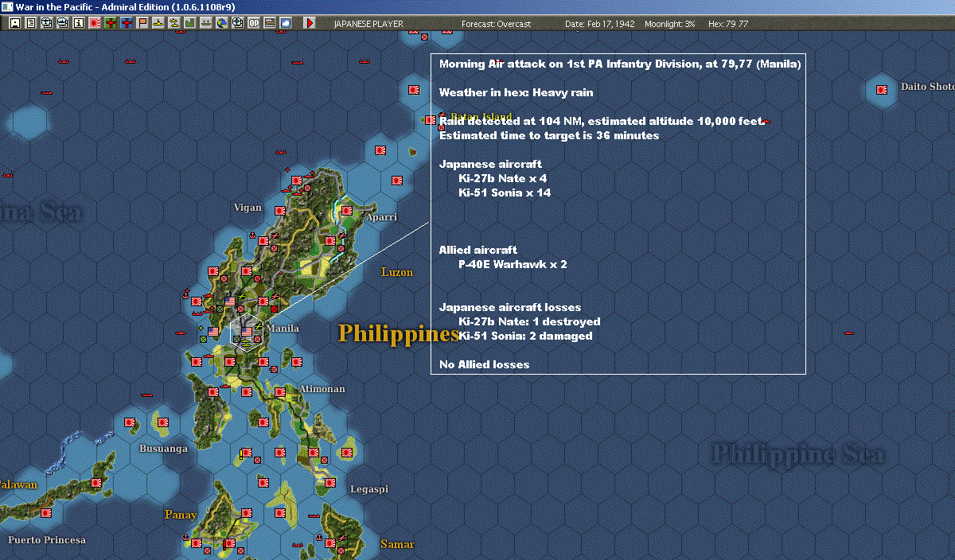The image size is (955, 560).
Task: Click the green land-terrain toolbar icon
Action: (190, 23)
